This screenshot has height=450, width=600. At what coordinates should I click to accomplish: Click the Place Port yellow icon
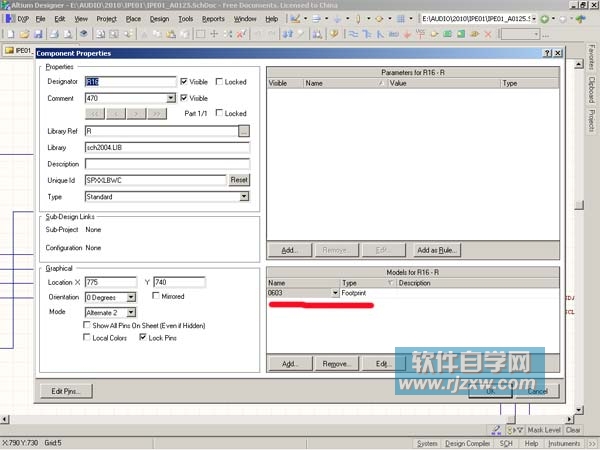[x=474, y=34]
